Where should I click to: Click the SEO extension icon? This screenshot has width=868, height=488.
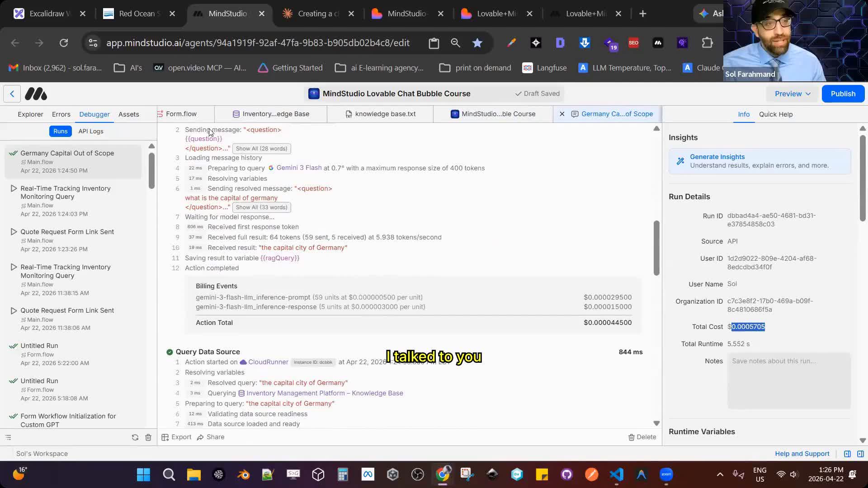coord(633,43)
